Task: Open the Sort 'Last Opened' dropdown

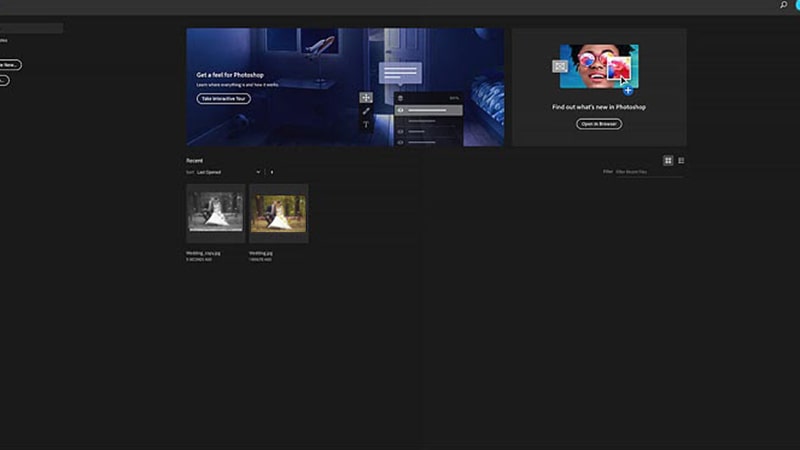Action: coord(229,172)
